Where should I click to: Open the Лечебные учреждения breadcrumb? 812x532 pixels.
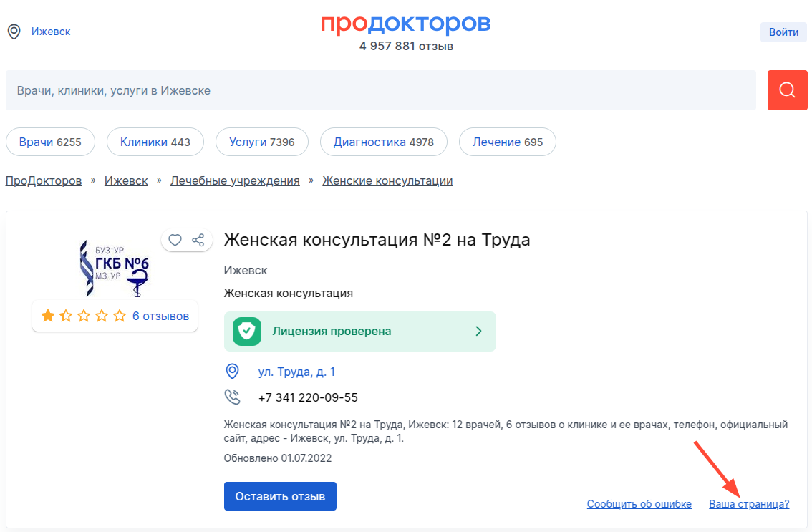(235, 180)
